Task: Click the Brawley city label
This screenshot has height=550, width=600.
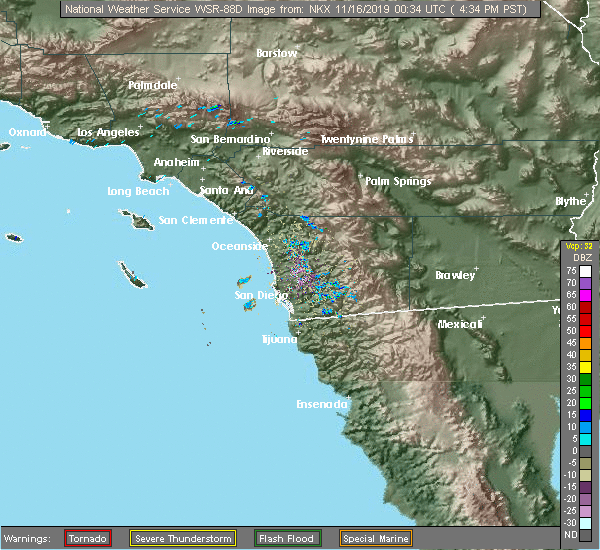Action: pyautogui.click(x=455, y=276)
